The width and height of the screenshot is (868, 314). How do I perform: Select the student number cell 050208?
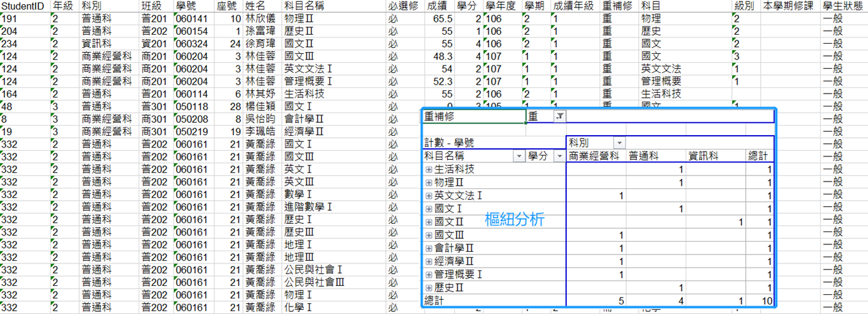pos(194,119)
